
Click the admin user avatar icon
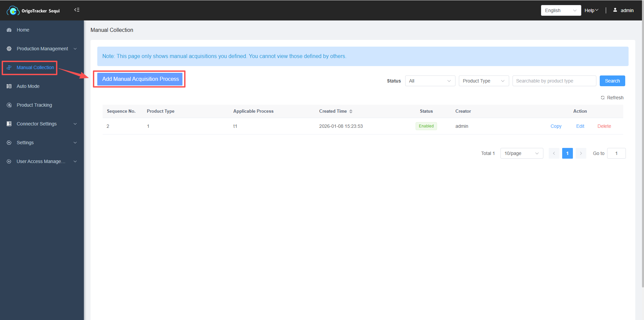point(615,10)
